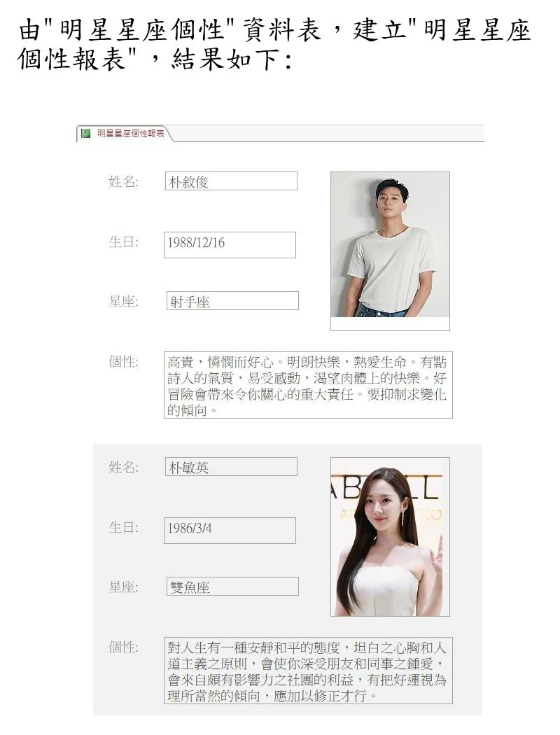
Task: Click the personality text box starting with 高貴
Action: click(x=308, y=385)
